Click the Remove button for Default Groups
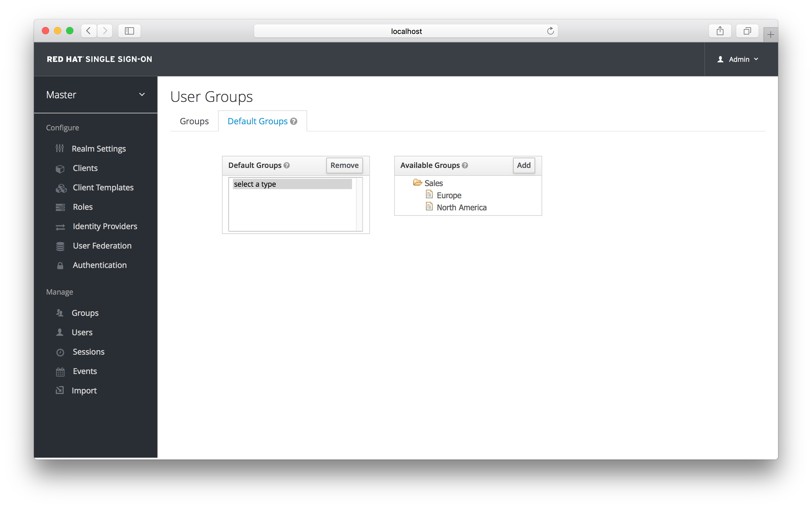Screen dimensions: 812x508 coord(344,165)
